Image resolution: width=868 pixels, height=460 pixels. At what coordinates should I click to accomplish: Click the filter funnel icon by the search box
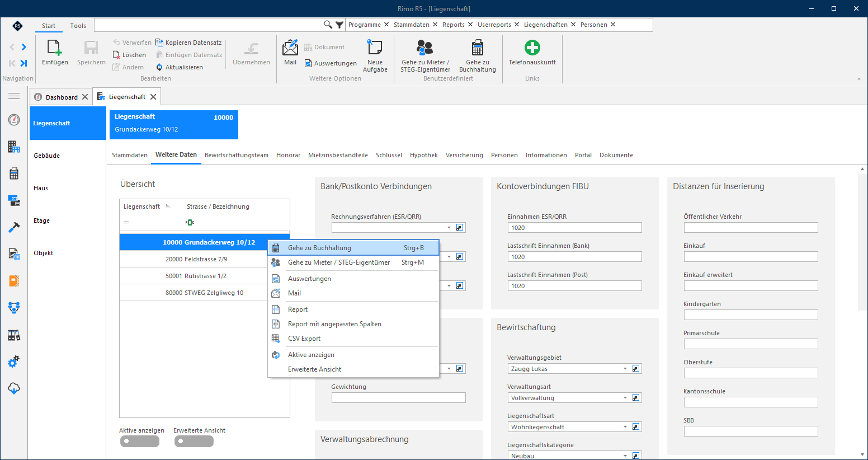click(339, 25)
